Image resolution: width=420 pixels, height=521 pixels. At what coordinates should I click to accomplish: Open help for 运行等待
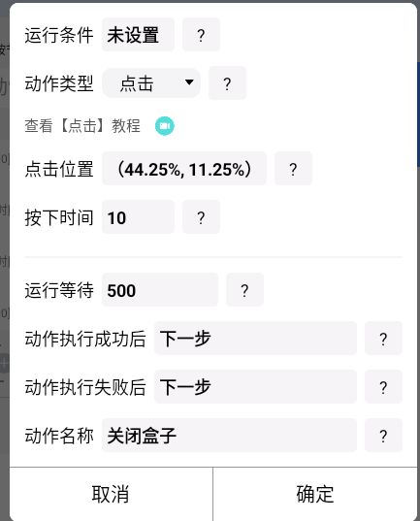(x=244, y=290)
